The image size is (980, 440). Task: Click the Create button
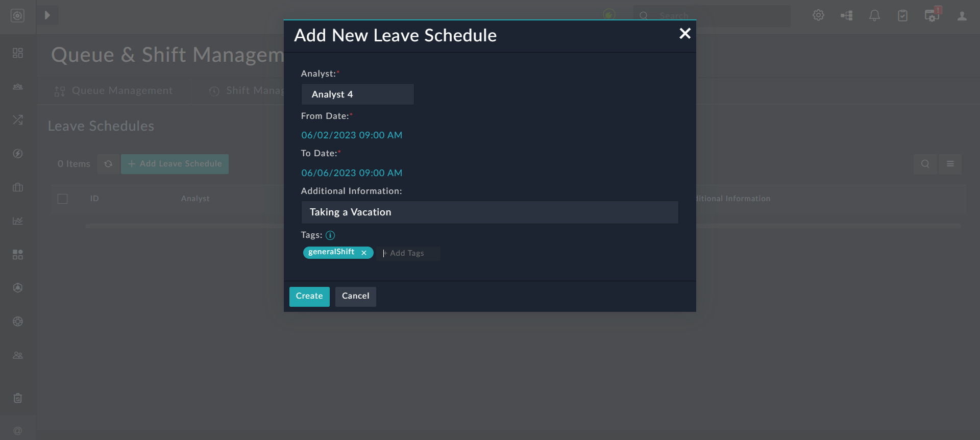click(x=309, y=296)
